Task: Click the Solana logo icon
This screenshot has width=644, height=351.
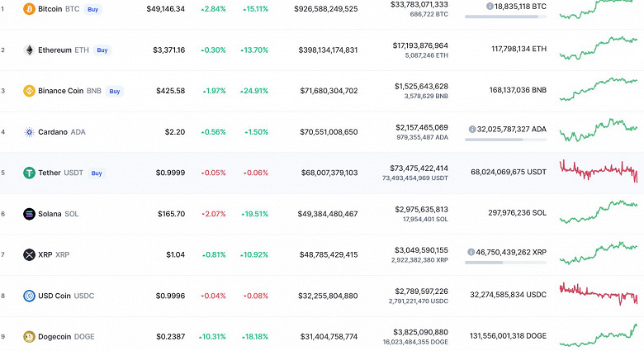Action: (29, 214)
